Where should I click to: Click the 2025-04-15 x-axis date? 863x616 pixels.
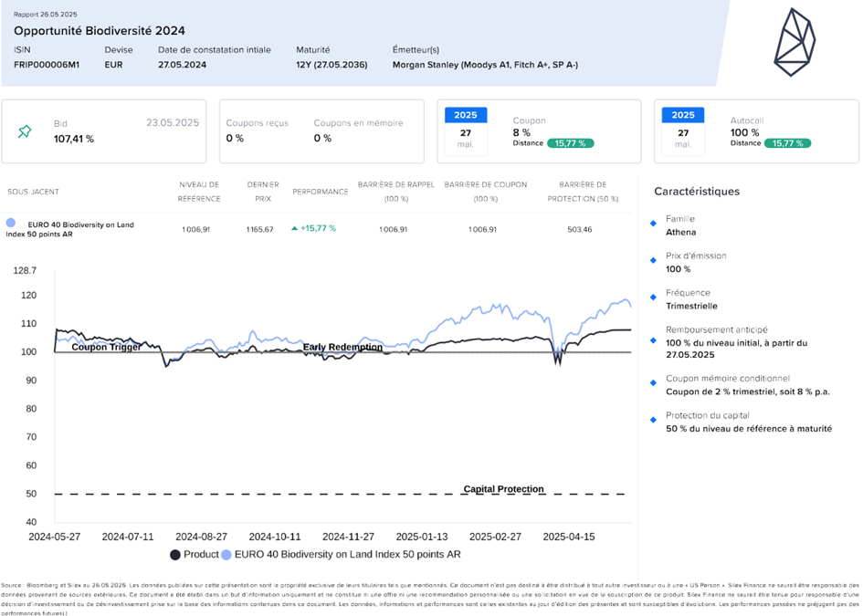(x=569, y=537)
